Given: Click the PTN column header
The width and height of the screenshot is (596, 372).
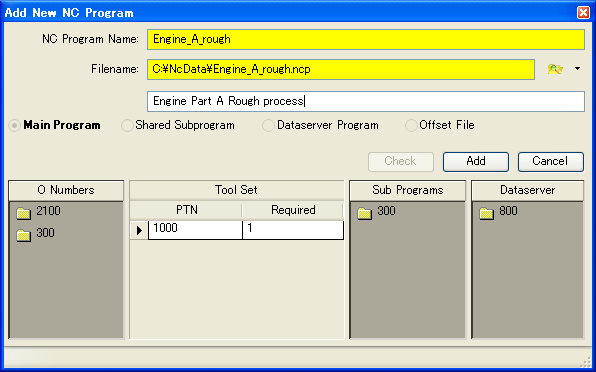Looking at the screenshot, I should coord(186,210).
